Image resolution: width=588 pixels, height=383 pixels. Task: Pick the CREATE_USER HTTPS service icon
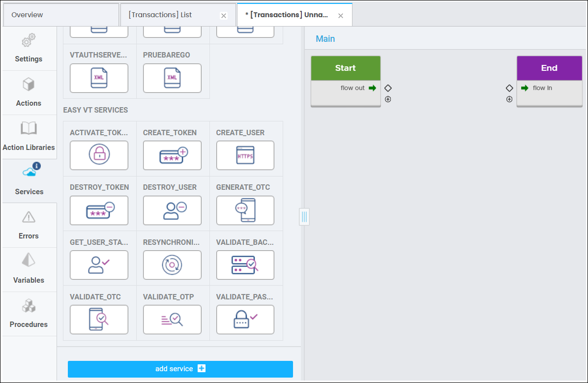[x=245, y=155]
